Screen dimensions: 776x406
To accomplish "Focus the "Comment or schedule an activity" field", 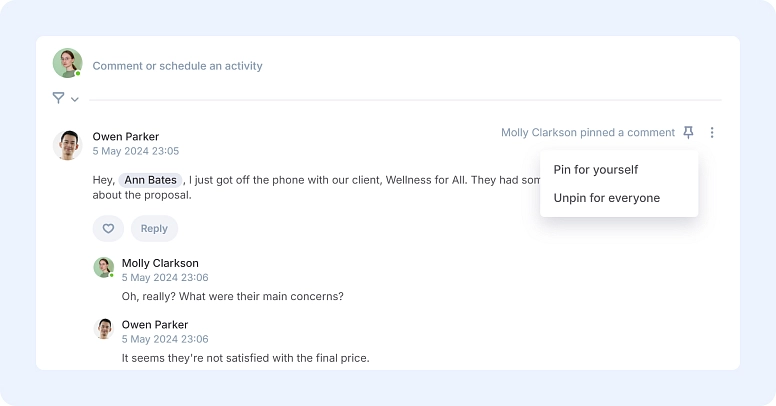I will pyautogui.click(x=177, y=66).
